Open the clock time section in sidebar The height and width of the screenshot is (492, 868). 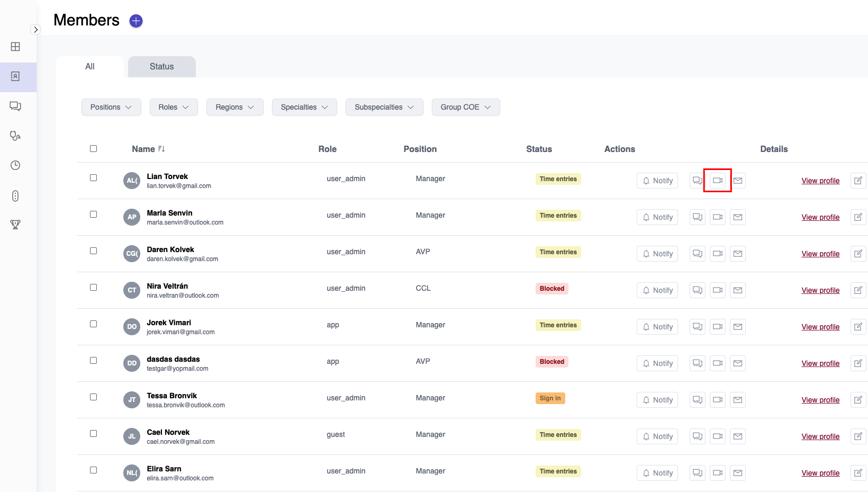click(15, 165)
